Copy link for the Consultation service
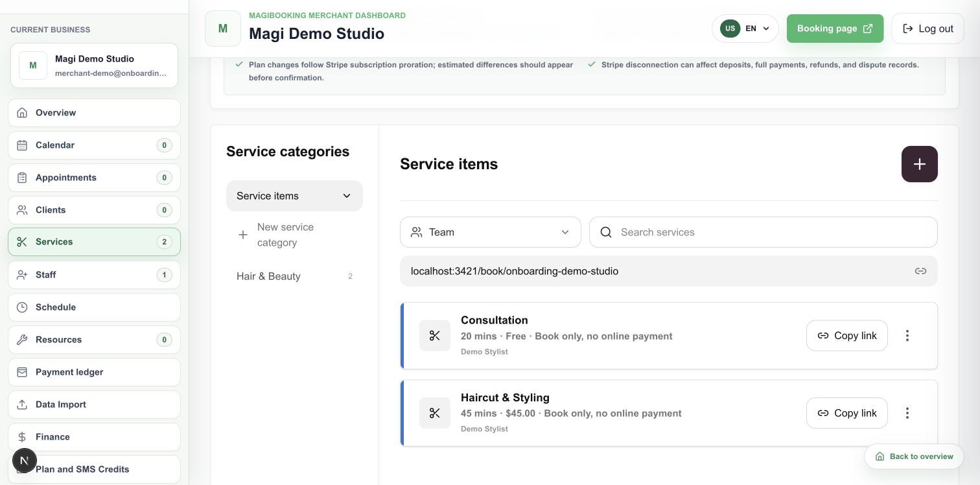 [846, 335]
